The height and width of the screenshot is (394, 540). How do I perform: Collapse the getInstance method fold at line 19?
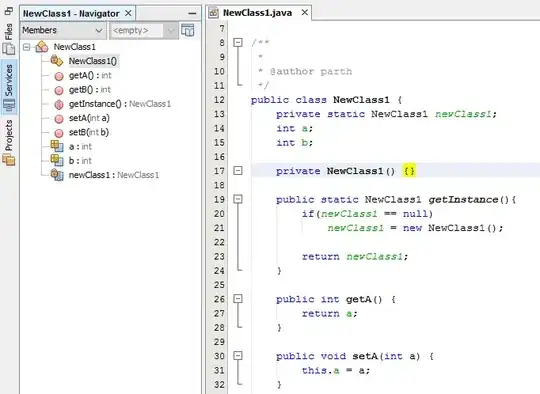238,199
